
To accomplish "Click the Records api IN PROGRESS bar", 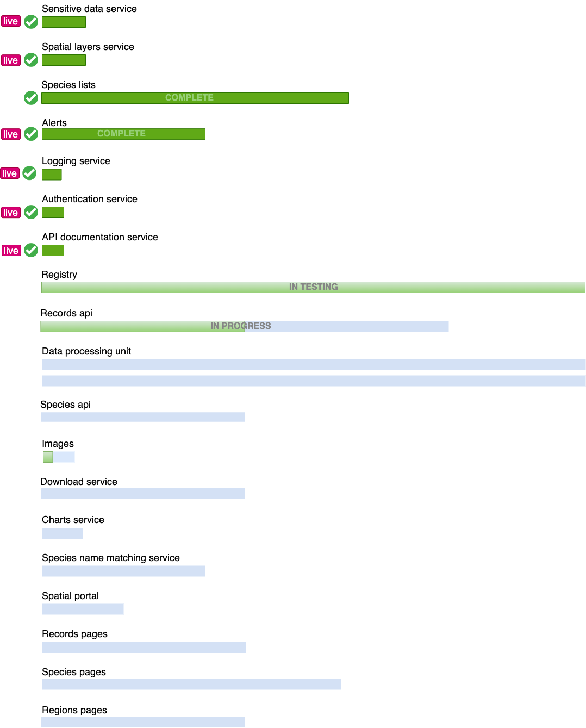I will coord(244,326).
